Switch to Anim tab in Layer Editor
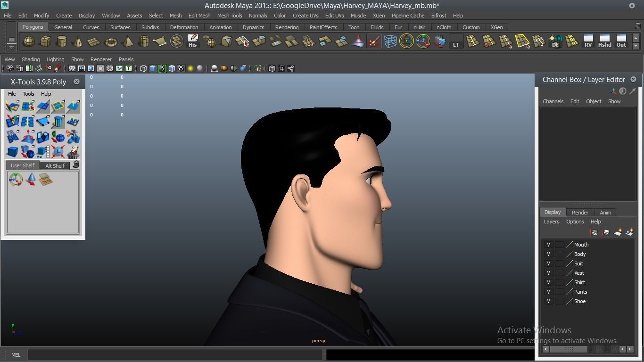 (x=605, y=213)
